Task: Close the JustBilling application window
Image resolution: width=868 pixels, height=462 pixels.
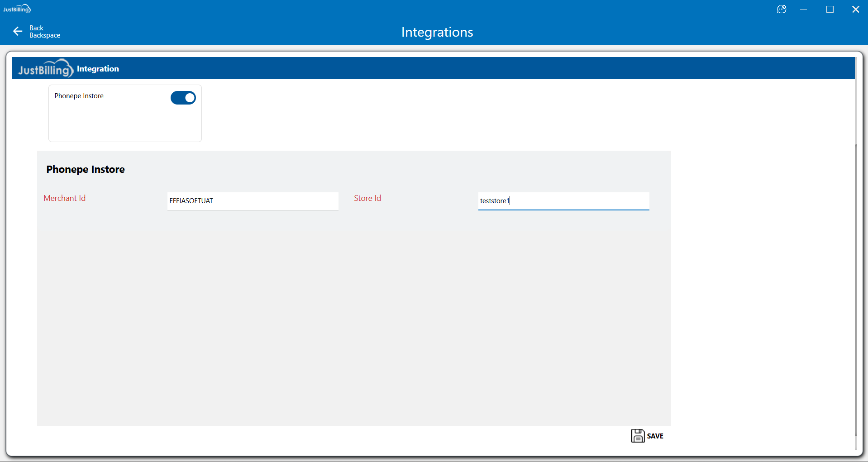Action: click(855, 9)
